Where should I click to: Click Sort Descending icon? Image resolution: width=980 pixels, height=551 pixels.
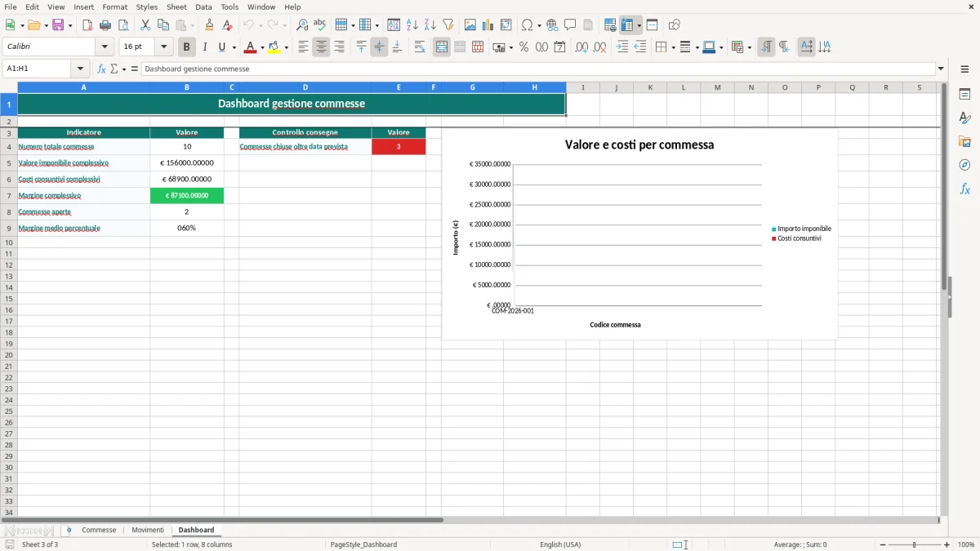[x=430, y=25]
